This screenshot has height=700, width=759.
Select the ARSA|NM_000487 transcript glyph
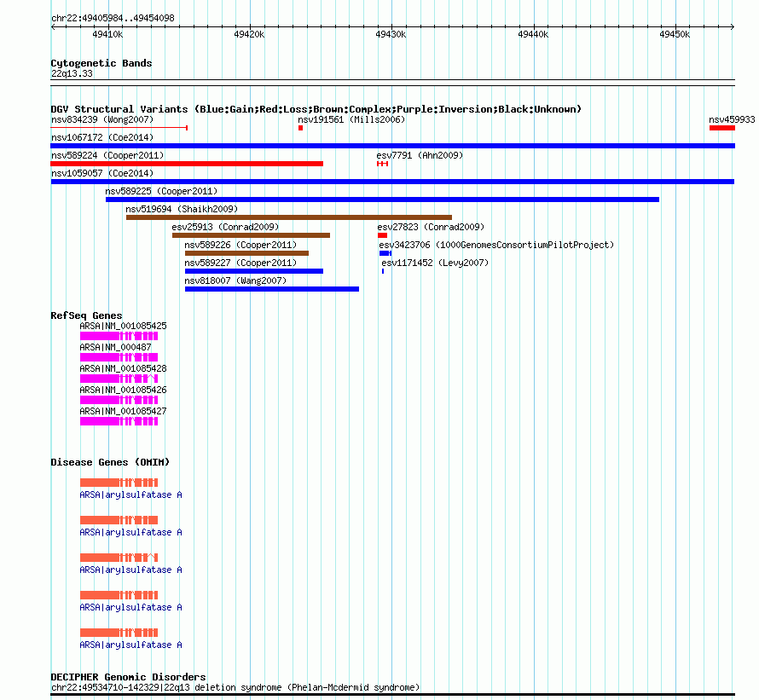point(119,357)
